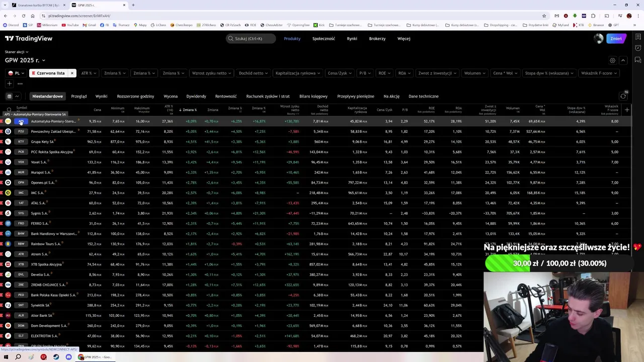
Task: Click the screener refresh icon with badge 16
Action: pos(623,96)
